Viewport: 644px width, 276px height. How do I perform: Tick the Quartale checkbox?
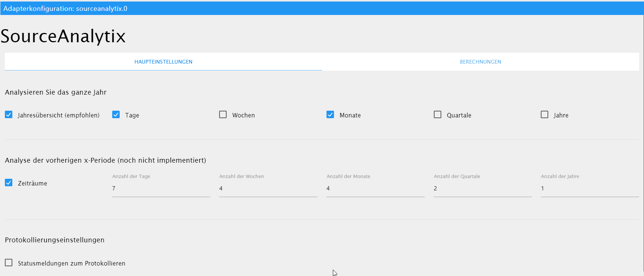click(x=438, y=114)
